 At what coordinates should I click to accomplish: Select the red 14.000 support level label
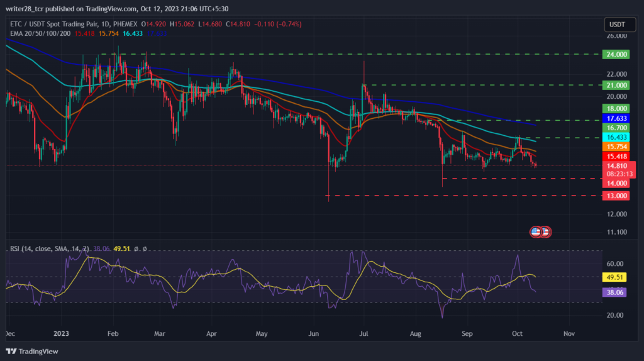616,183
